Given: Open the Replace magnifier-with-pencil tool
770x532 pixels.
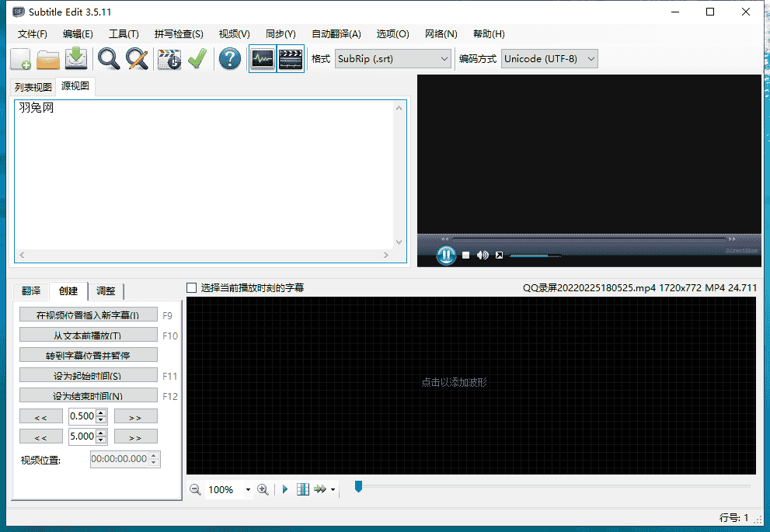Looking at the screenshot, I should tap(138, 59).
